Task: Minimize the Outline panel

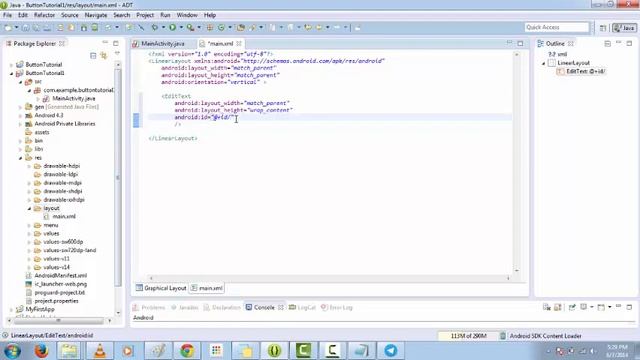Action: coord(618,43)
